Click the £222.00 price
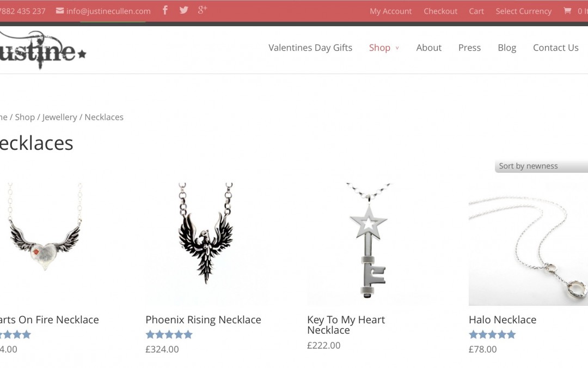Image resolution: width=588 pixels, height=368 pixels. [323, 346]
